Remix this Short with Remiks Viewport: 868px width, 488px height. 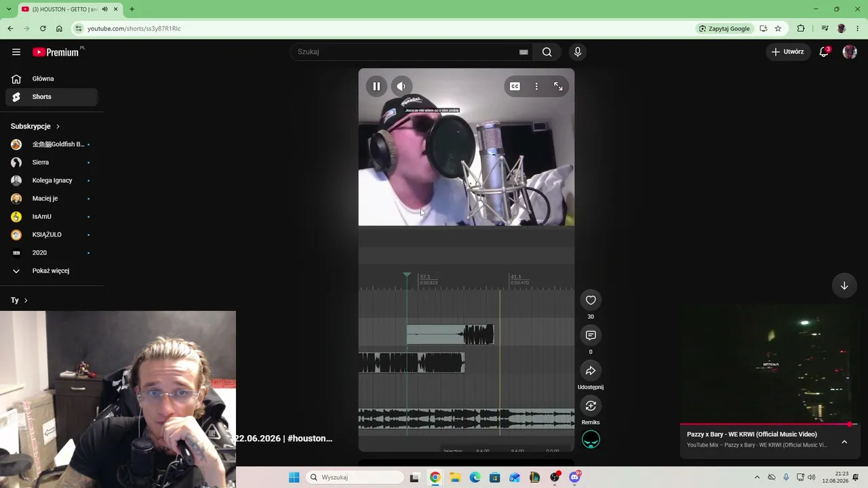[591, 406]
